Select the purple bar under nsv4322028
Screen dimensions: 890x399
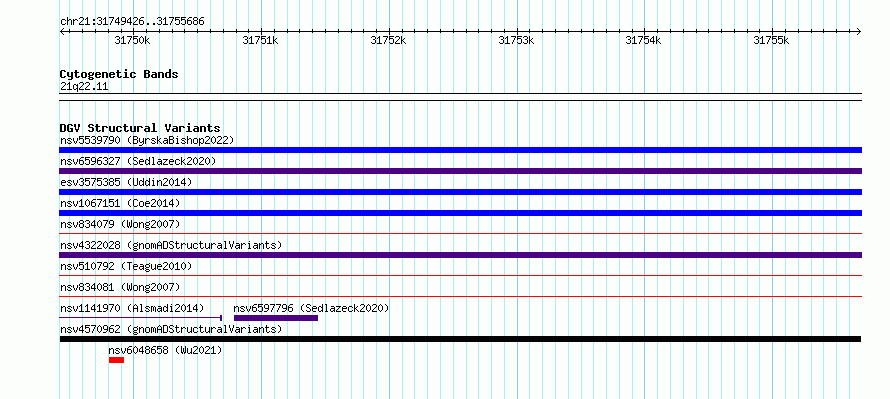[x=460, y=255]
